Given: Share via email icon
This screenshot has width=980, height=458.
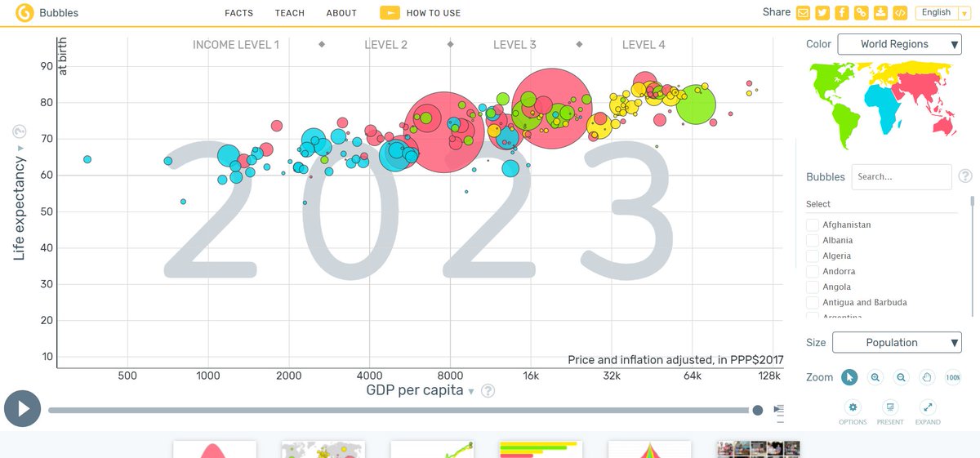Looking at the screenshot, I should pos(804,12).
